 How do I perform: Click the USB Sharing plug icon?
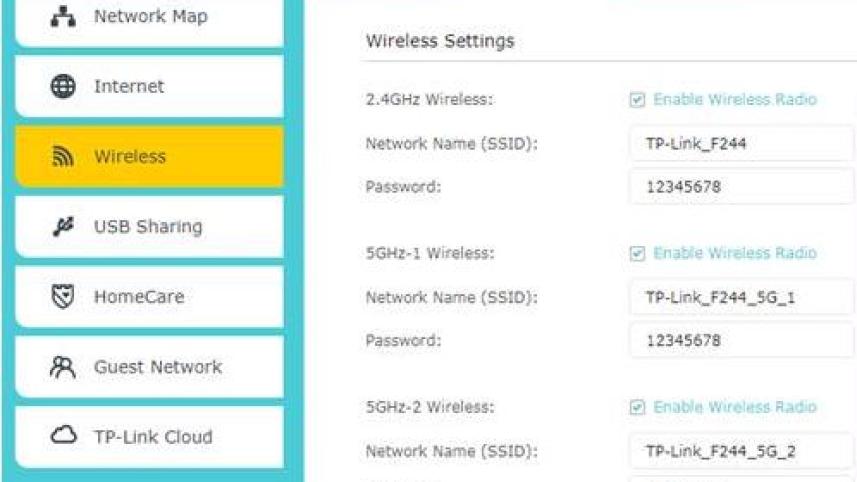pyautogui.click(x=63, y=227)
